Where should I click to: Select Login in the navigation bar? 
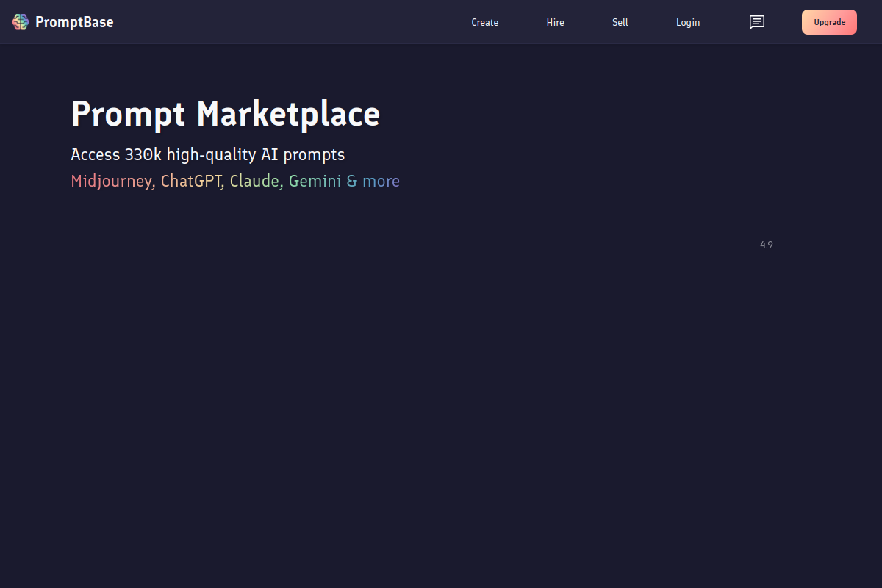688,22
